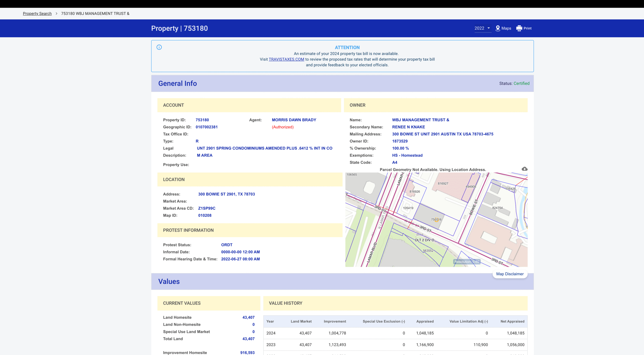Click the Map Disclaimer button
This screenshot has height=355, width=644.
[x=510, y=274]
